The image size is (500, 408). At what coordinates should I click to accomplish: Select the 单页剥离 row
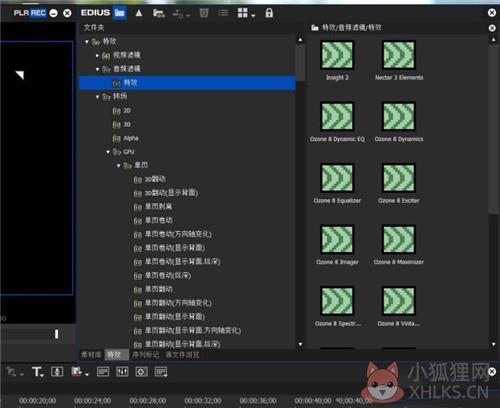153,207
